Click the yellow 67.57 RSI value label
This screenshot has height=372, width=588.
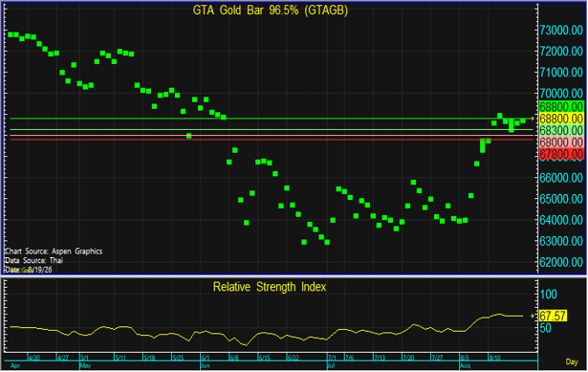point(553,316)
